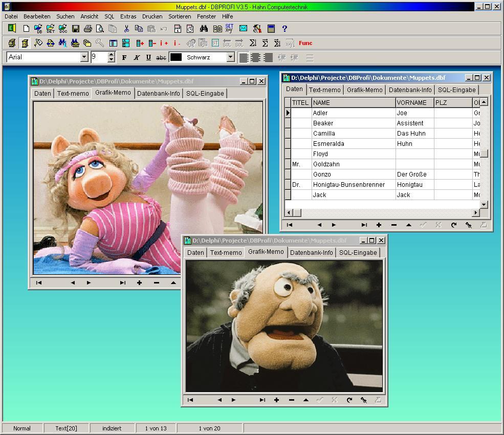
Task: Click the red i- index icon
Action: click(177, 43)
